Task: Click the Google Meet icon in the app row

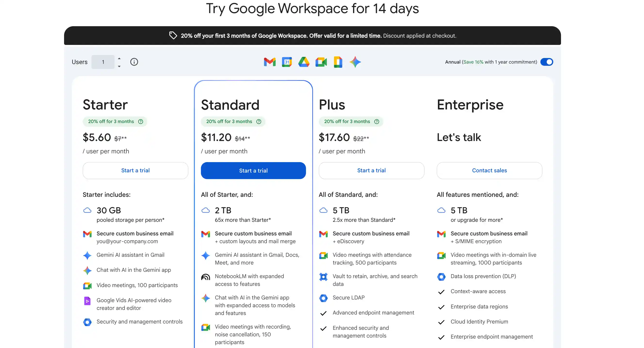Action: click(x=321, y=62)
